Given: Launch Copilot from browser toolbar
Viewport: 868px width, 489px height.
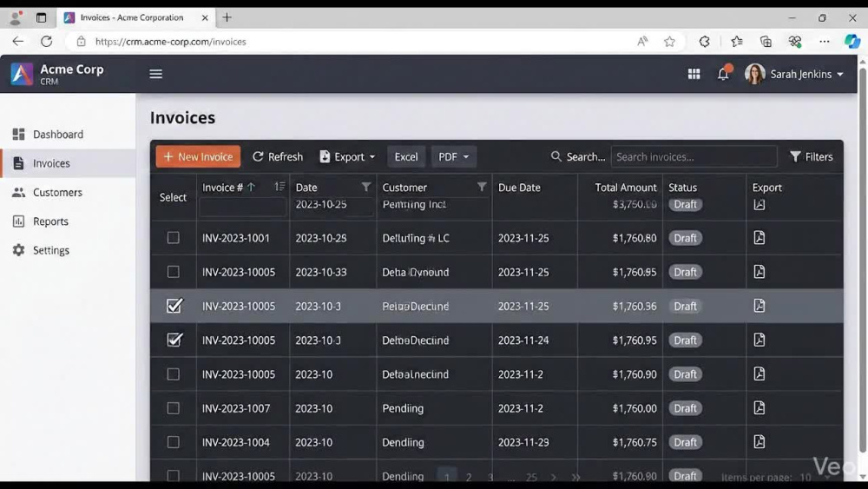Looking at the screenshot, I should click(852, 42).
